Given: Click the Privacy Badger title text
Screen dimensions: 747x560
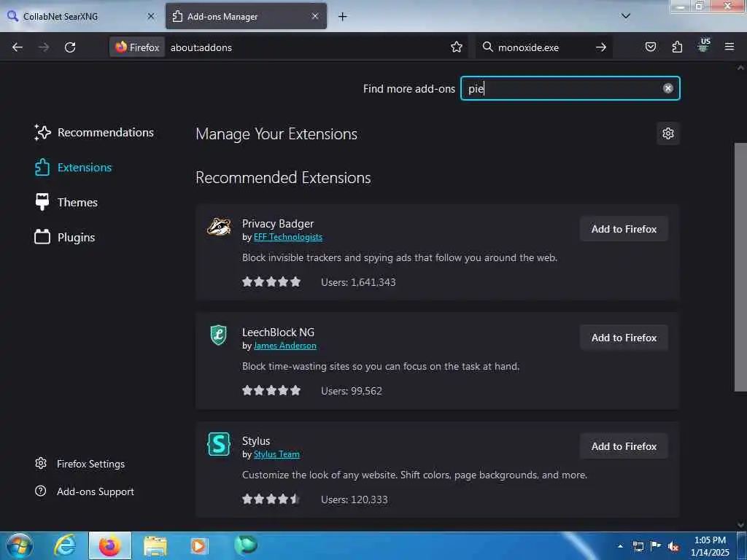Looking at the screenshot, I should 278,224.
